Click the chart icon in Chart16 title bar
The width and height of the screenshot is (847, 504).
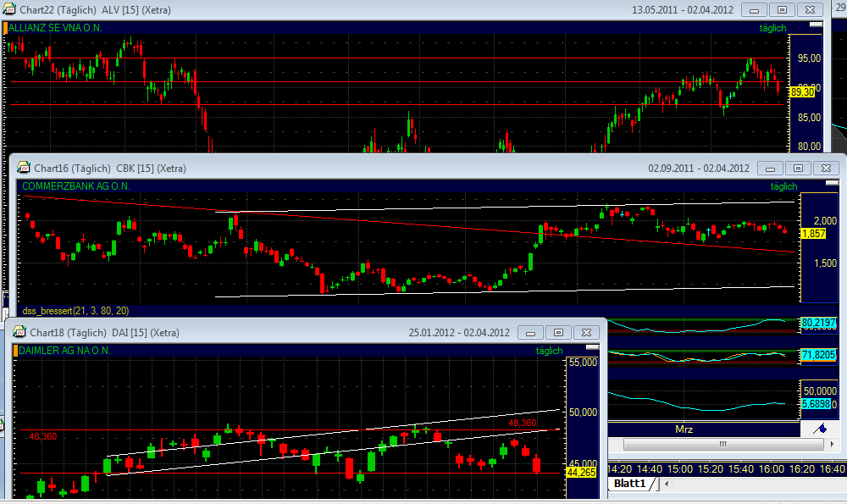click(22, 169)
